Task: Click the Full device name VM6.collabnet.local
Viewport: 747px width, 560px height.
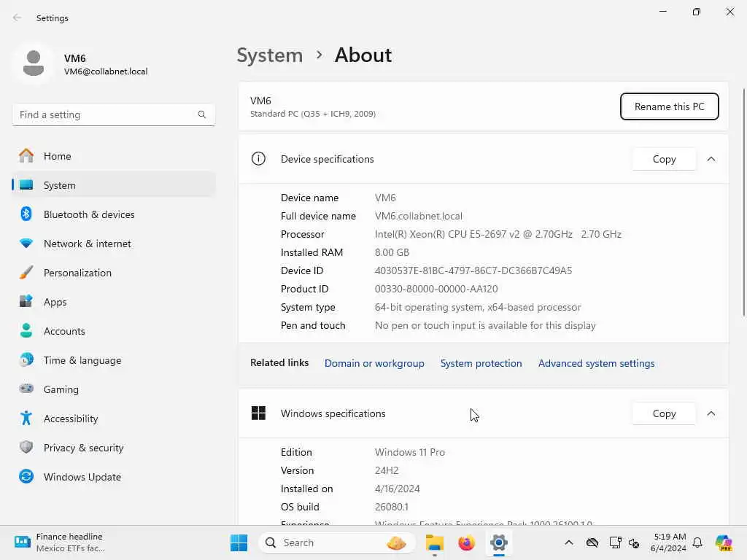Action: tap(418, 216)
